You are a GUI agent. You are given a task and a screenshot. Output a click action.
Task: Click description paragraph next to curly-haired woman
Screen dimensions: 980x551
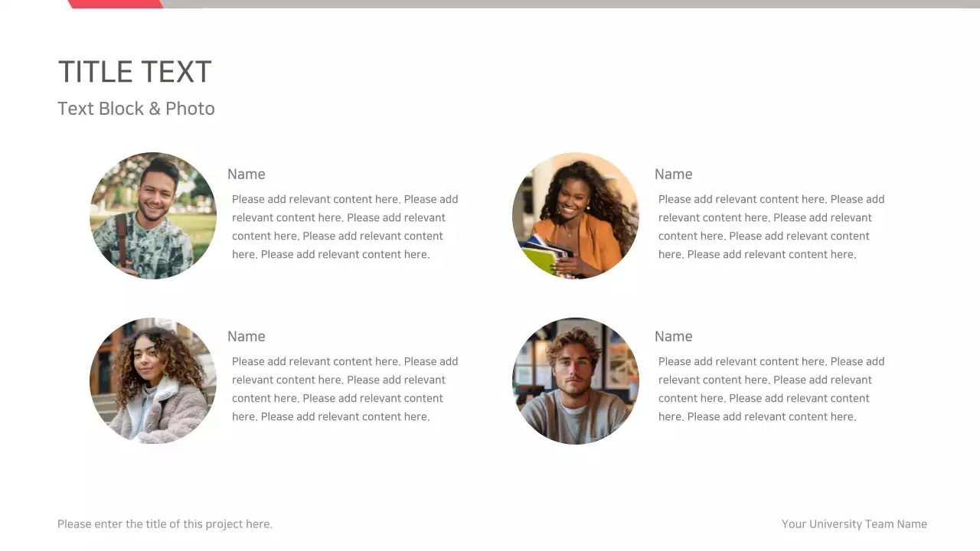345,389
